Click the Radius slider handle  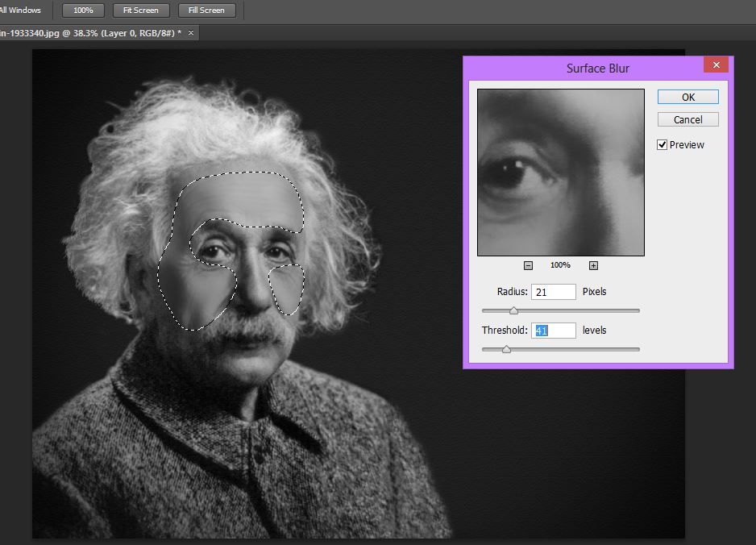point(513,310)
